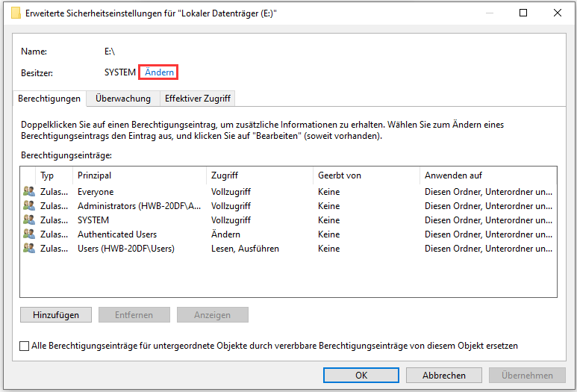
Task: Click the icon for Authenticated Users entry
Action: coord(29,234)
